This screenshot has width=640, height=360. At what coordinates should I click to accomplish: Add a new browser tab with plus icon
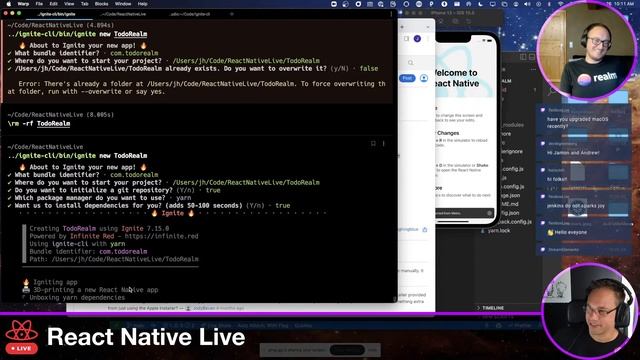(x=402, y=27)
